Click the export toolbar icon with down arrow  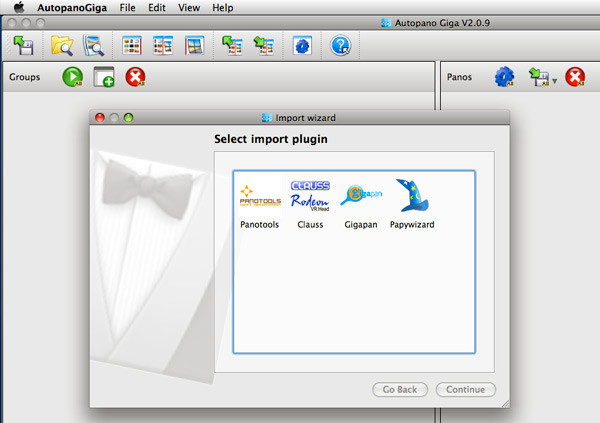pyautogui.click(x=264, y=46)
